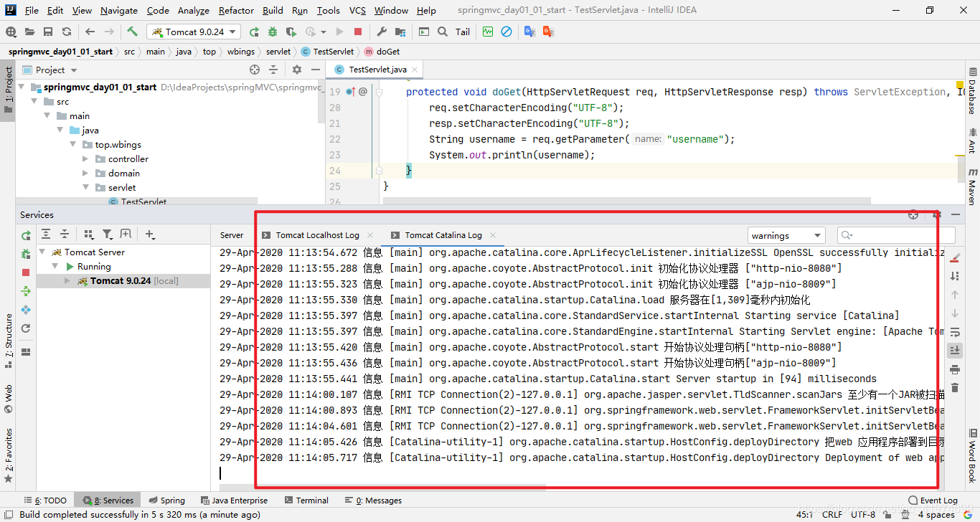Rerun server in Services side toolbar

click(x=26, y=235)
